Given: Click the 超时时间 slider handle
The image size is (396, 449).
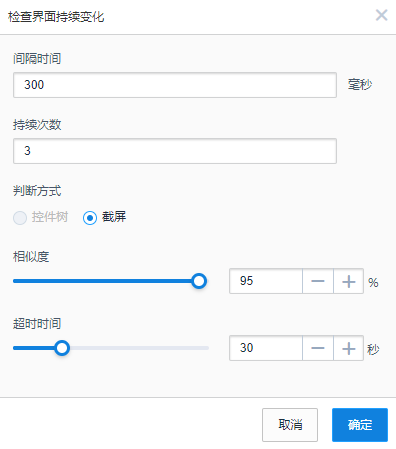Looking at the screenshot, I should coord(62,348).
